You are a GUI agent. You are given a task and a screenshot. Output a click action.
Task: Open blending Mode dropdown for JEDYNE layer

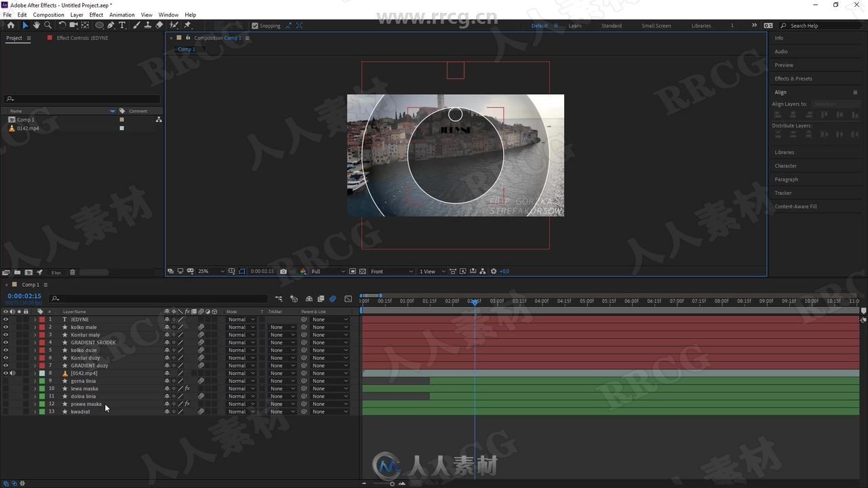pos(241,319)
